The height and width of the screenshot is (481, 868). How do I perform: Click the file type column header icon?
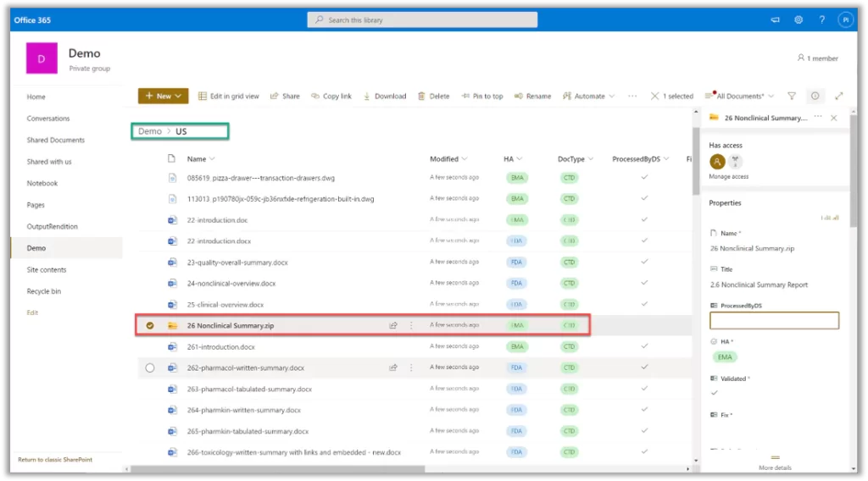(171, 158)
